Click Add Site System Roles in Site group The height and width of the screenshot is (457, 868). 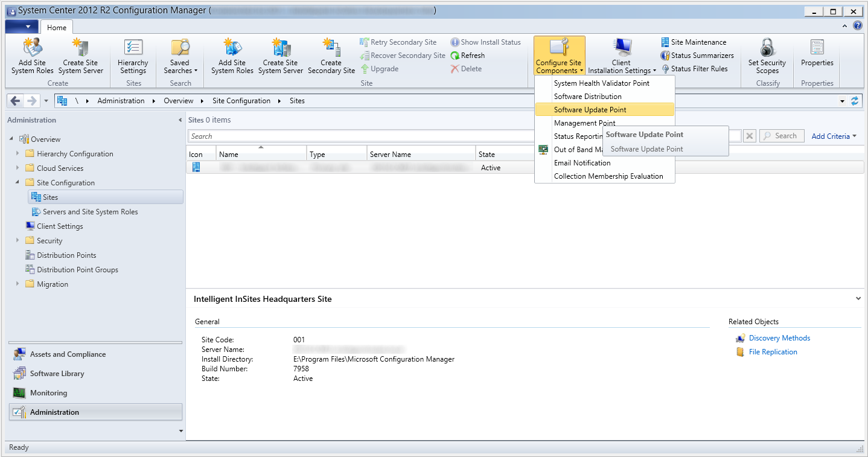point(232,56)
